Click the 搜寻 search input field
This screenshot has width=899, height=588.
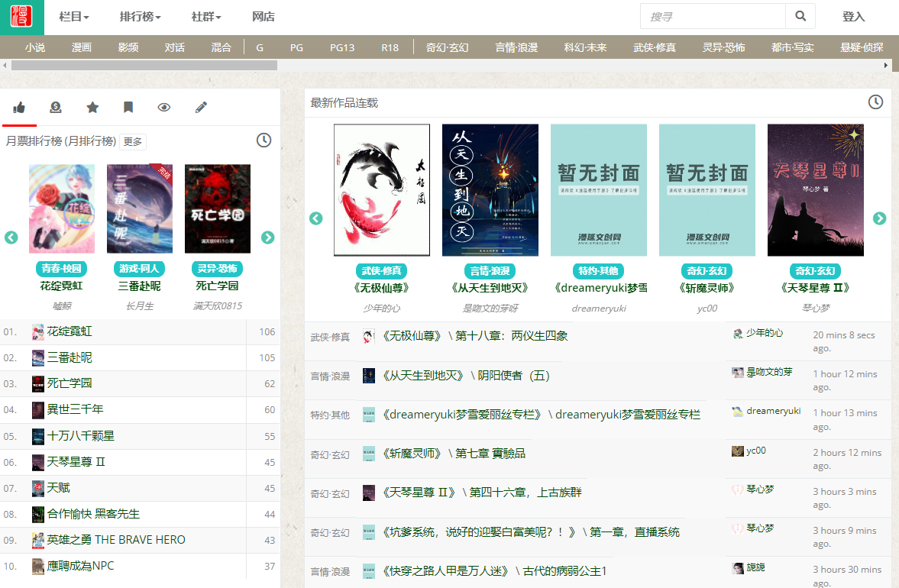[x=713, y=16]
